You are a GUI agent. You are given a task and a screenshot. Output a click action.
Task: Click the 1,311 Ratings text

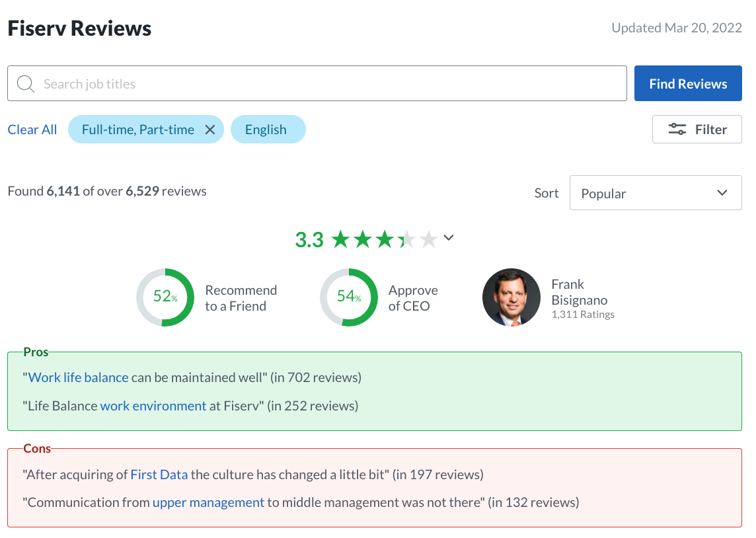tap(583, 315)
